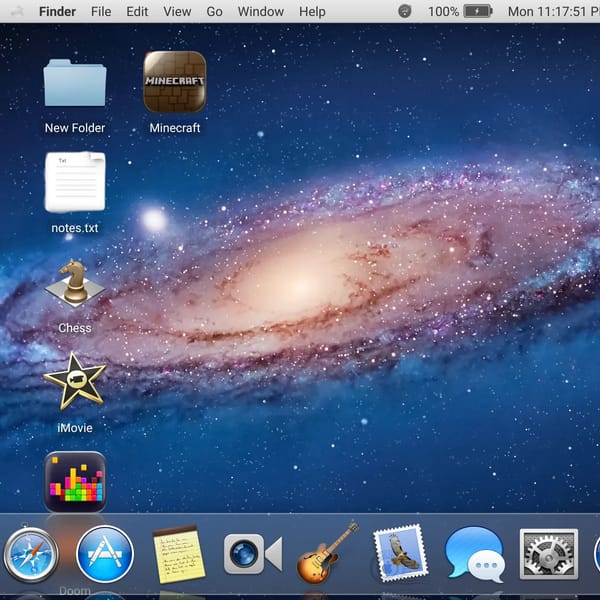Open the Edit menu
The height and width of the screenshot is (600, 600).
(137, 11)
